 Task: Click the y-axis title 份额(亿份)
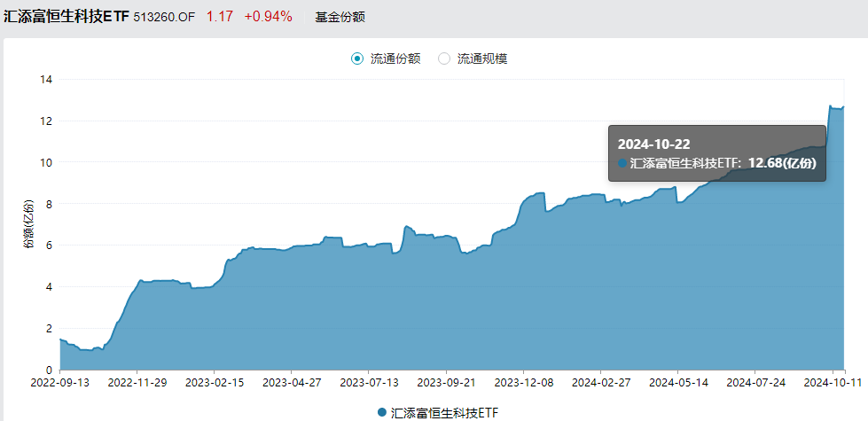coord(28,224)
